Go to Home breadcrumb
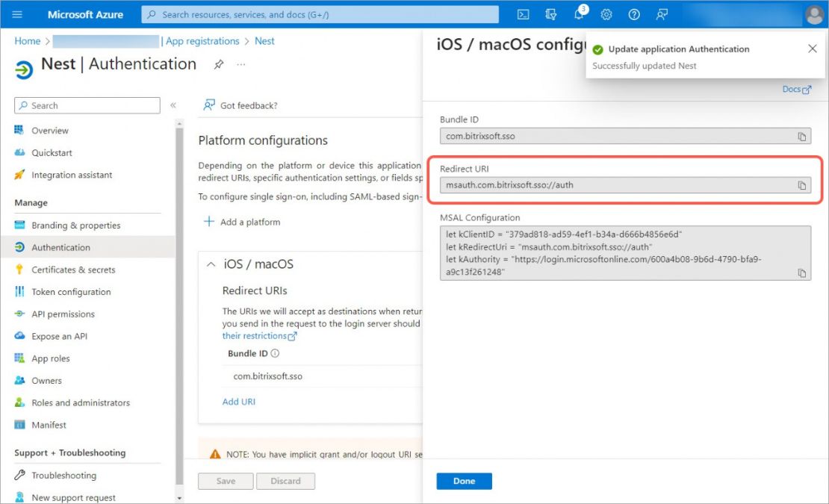The width and height of the screenshot is (829, 504). pyautogui.click(x=28, y=41)
